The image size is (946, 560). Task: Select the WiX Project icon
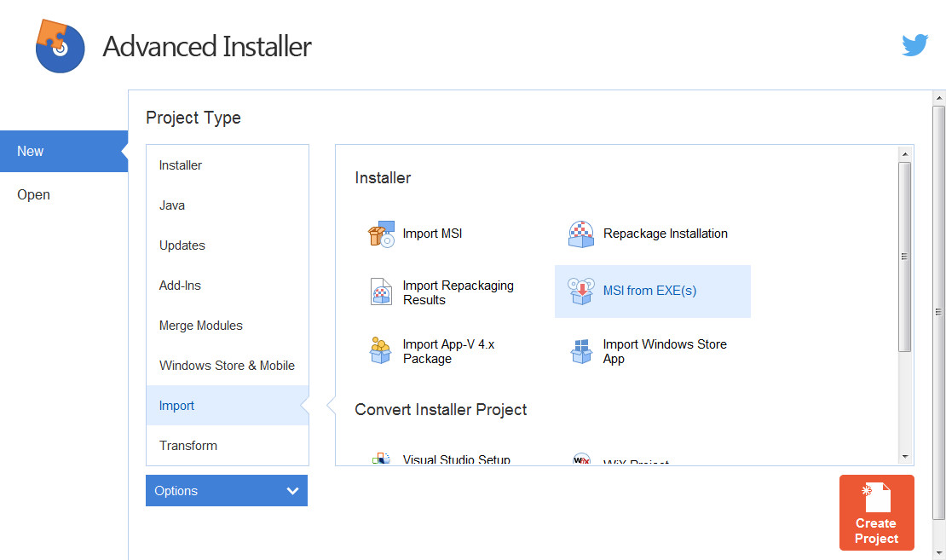581,459
